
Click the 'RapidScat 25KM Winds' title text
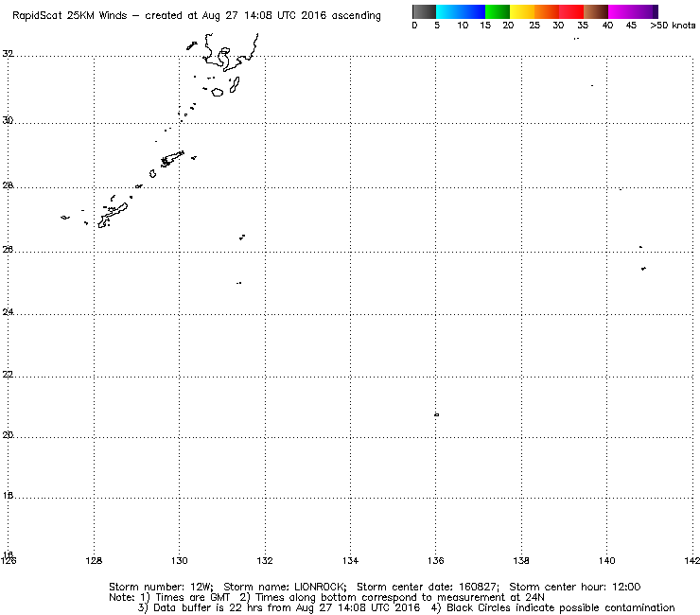[70, 16]
